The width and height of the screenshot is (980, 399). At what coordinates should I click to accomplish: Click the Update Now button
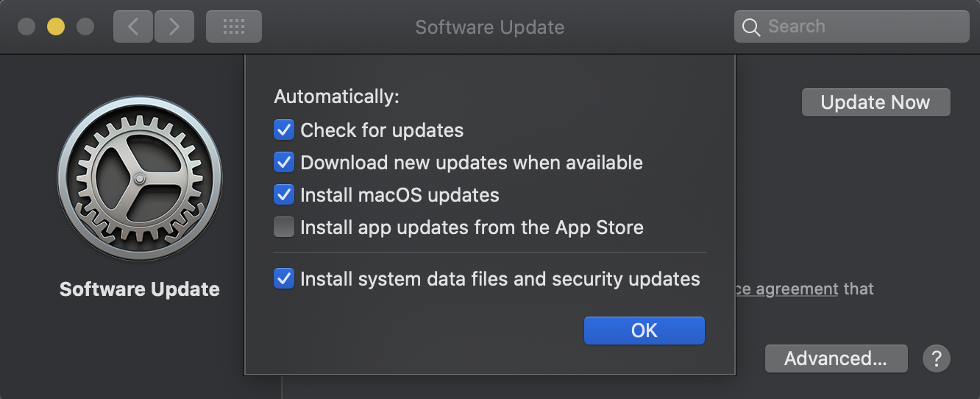(876, 102)
